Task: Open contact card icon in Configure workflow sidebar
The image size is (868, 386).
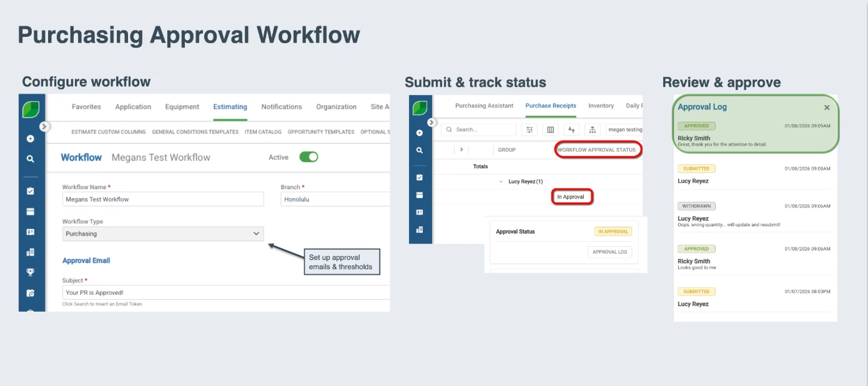Action: click(30, 232)
